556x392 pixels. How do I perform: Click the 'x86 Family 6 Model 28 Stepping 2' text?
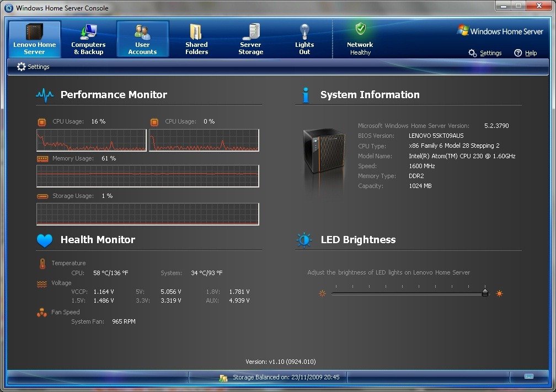[454, 146]
